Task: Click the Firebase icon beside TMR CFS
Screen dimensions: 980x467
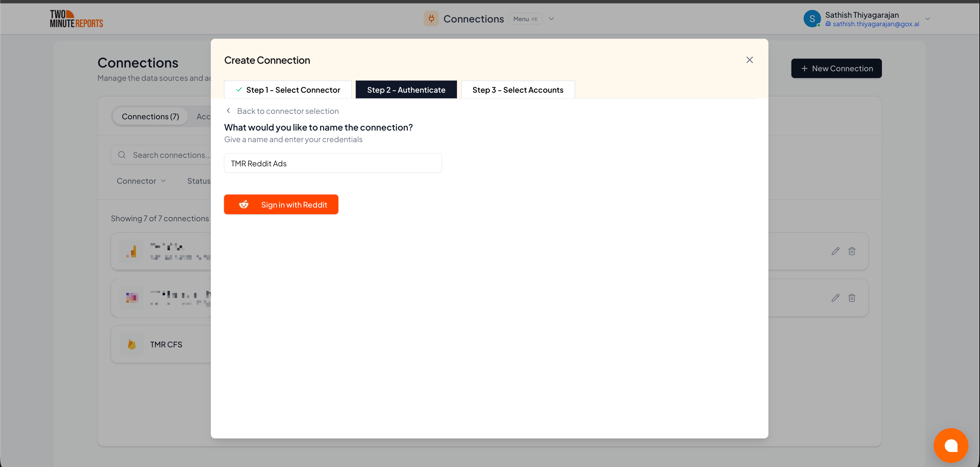Action: coord(132,344)
